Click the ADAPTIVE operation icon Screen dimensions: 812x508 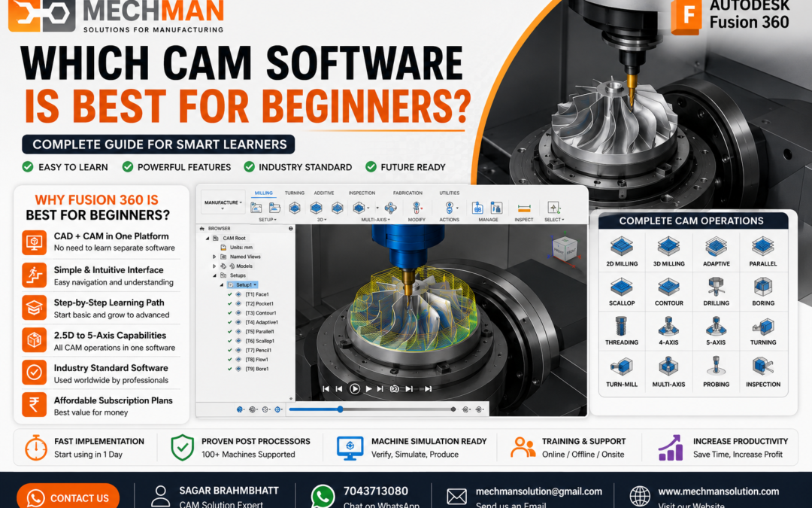click(717, 245)
